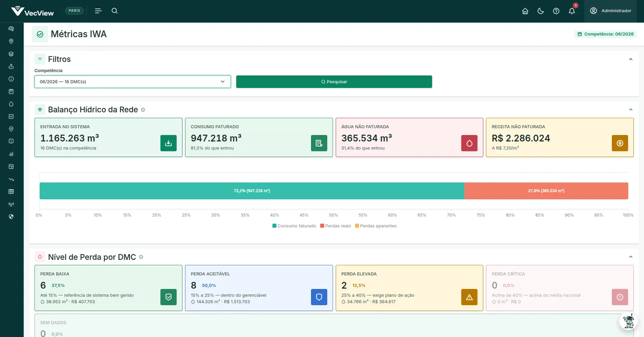
Task: Click the Competência: 06/2026 badge
Action: click(x=605, y=34)
